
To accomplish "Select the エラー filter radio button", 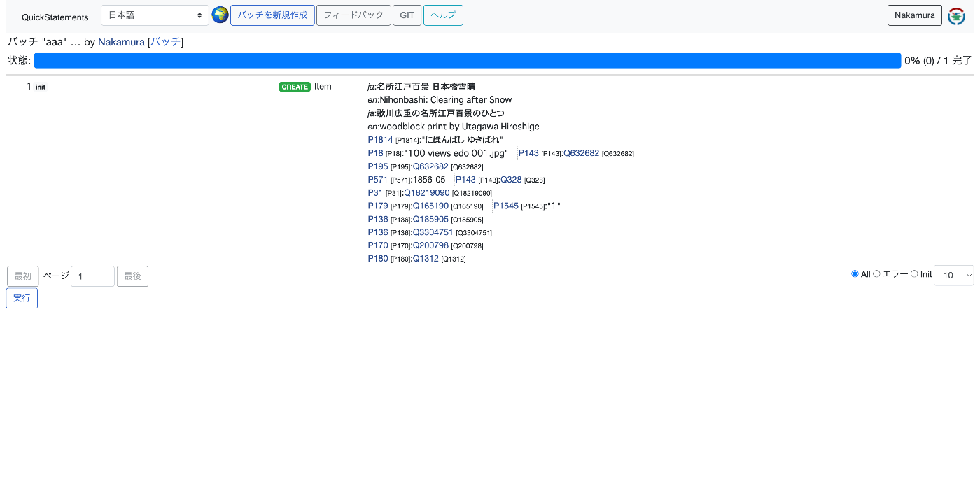I will coord(877,273).
